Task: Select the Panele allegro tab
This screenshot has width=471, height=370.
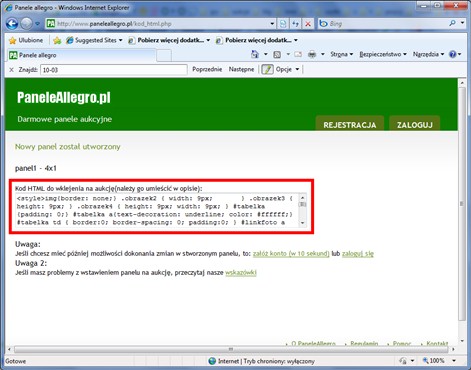Action: point(81,55)
